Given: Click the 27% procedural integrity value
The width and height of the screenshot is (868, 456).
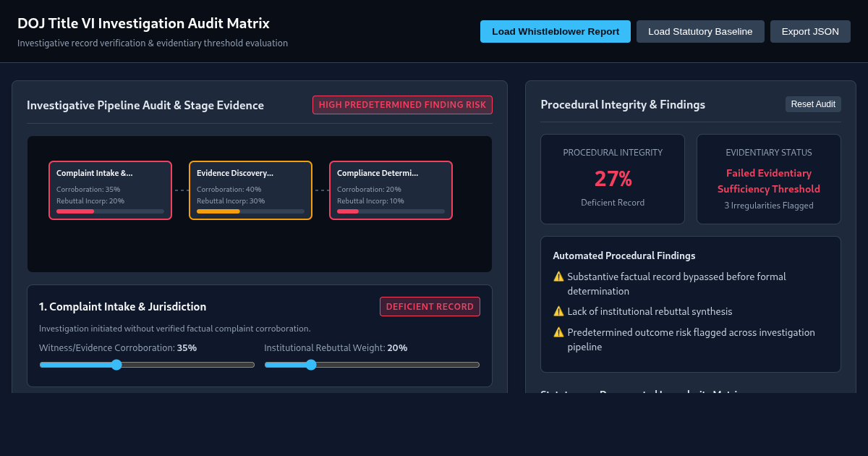Looking at the screenshot, I should 613,179.
